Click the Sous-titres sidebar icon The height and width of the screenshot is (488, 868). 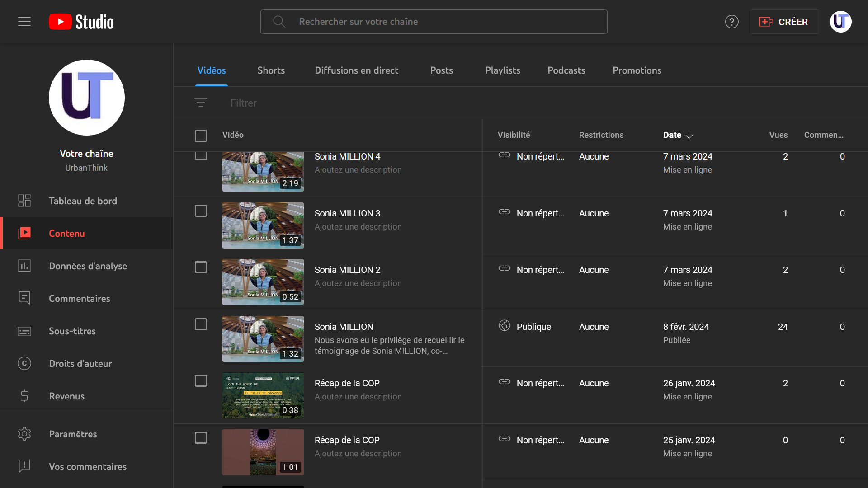24,331
